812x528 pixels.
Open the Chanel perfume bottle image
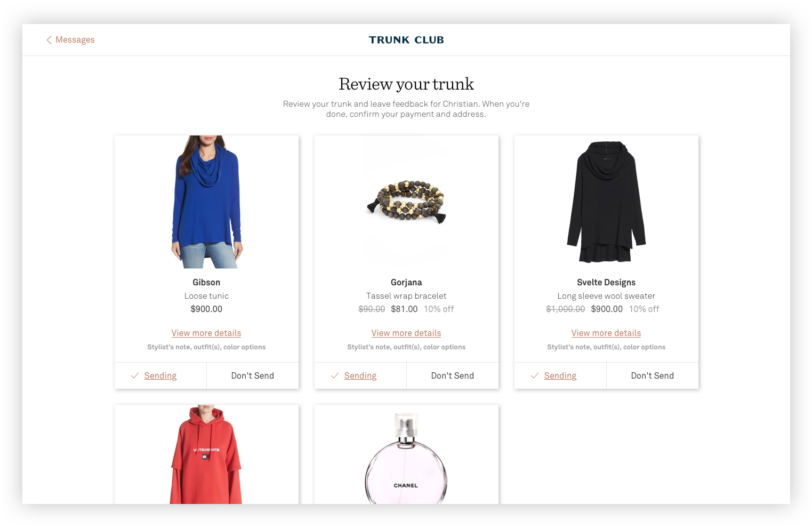click(x=406, y=458)
